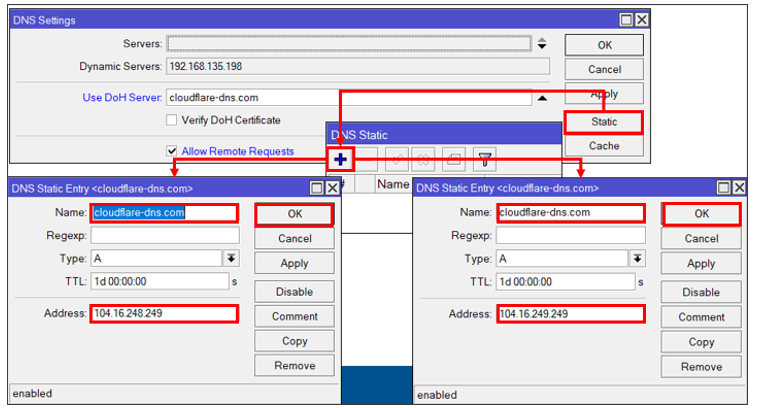Click Name field in left DNS Static Entry
The width and height of the screenshot is (762, 408).
[x=164, y=213]
